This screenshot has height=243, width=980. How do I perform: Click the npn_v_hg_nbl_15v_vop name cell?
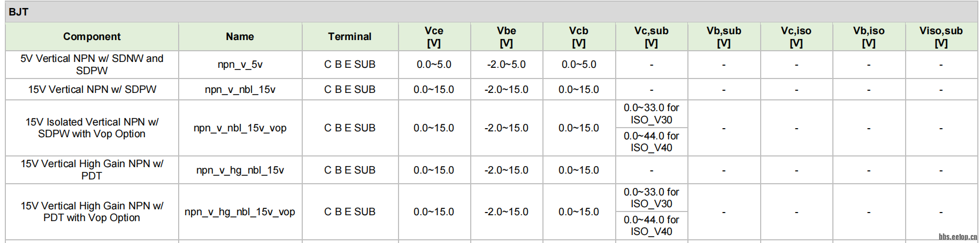click(x=240, y=212)
